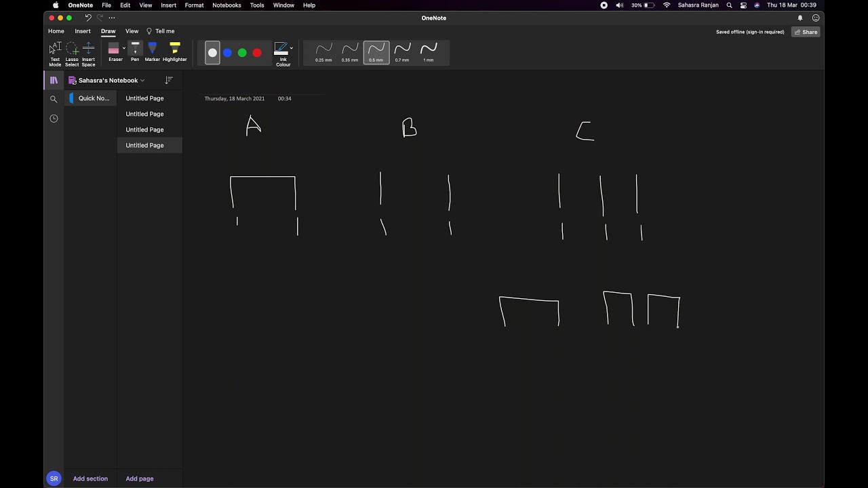Open the second Untitled Page

(x=149, y=114)
